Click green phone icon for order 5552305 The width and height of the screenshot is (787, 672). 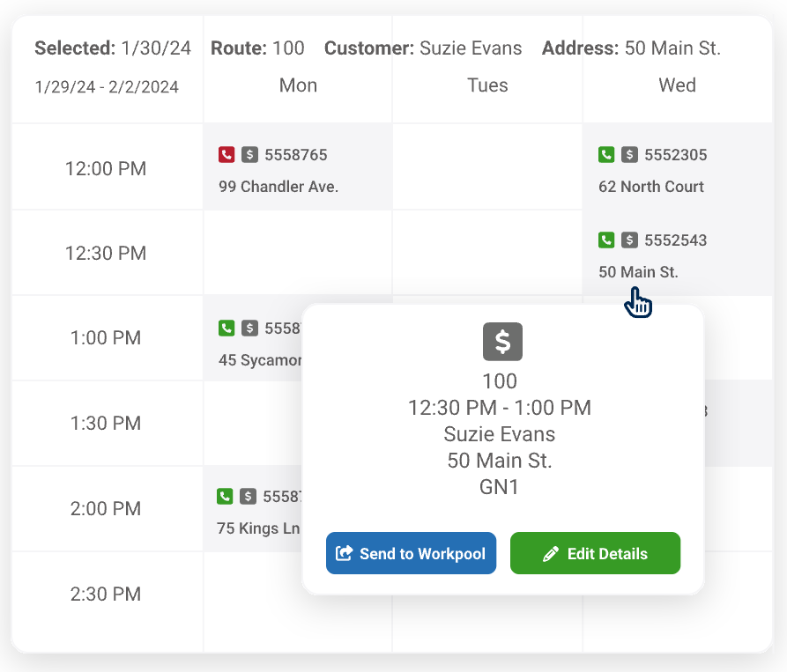coord(606,155)
